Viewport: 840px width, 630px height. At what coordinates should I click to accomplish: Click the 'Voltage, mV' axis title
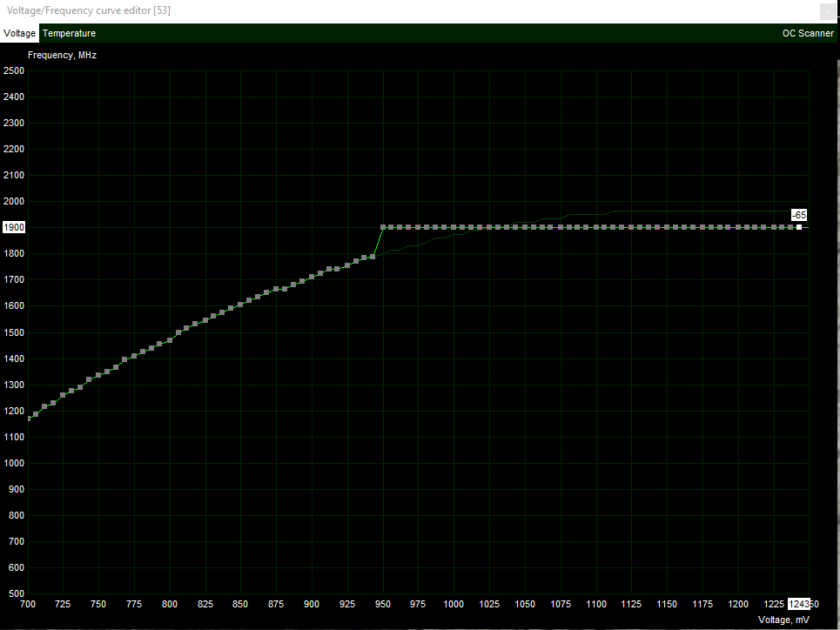(783, 620)
